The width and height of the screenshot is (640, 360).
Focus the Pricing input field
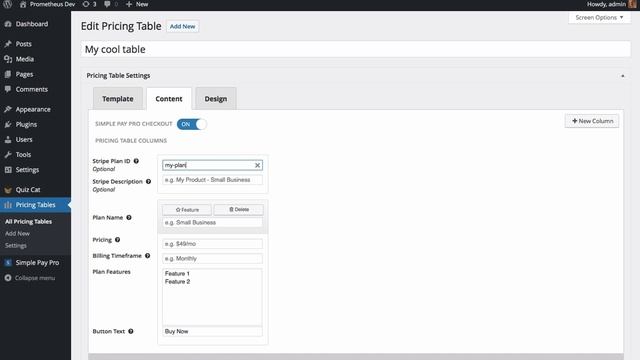[x=212, y=244]
